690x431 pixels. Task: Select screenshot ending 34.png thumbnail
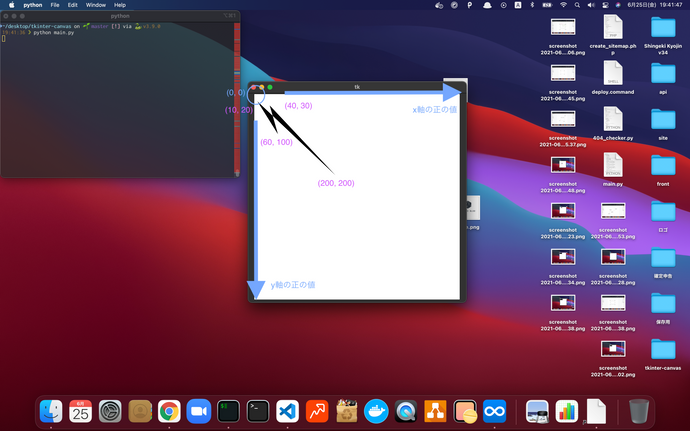pyautogui.click(x=563, y=257)
